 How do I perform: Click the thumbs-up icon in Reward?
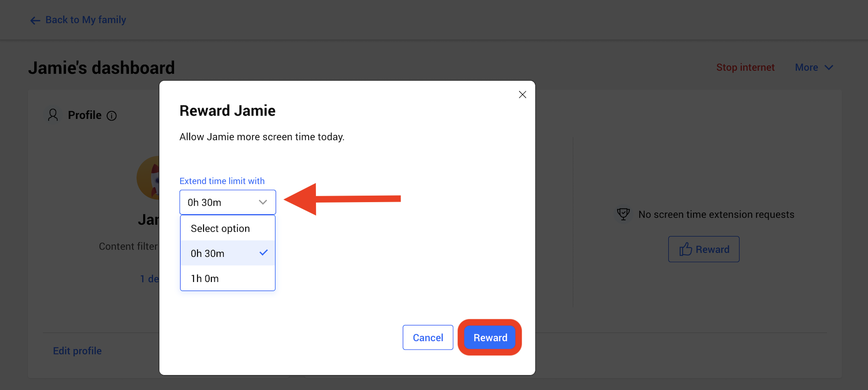coord(685,249)
